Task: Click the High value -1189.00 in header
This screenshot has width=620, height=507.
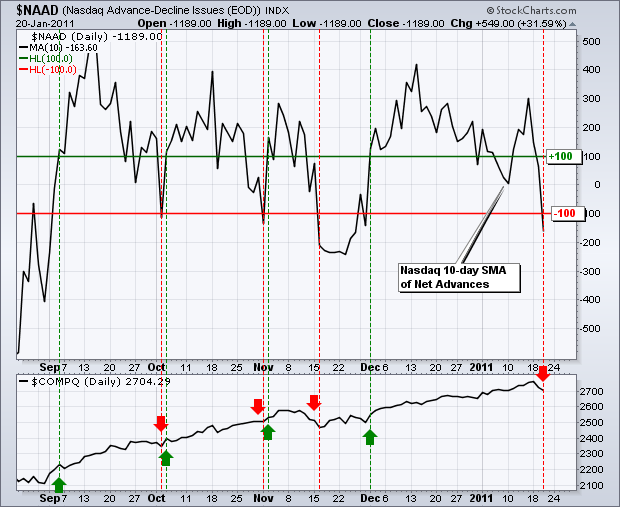Action: 265,24
